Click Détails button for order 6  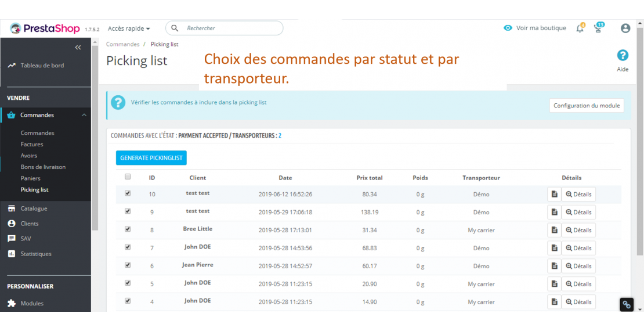pyautogui.click(x=578, y=266)
